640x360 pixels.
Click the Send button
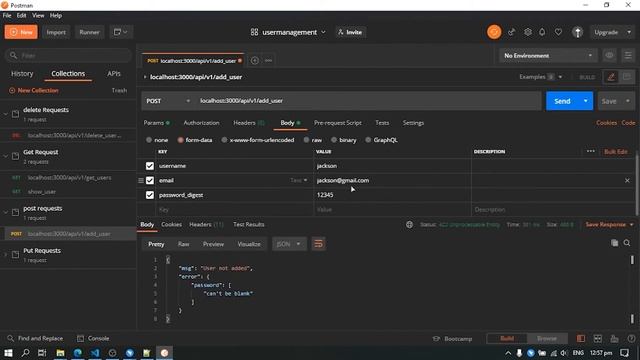[x=562, y=101]
